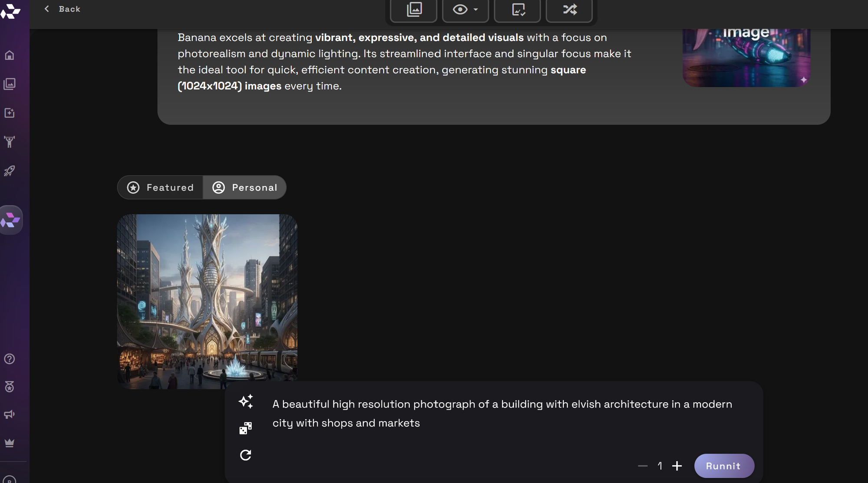Switch to the Featured tab
The image size is (868, 483).
[x=160, y=187]
